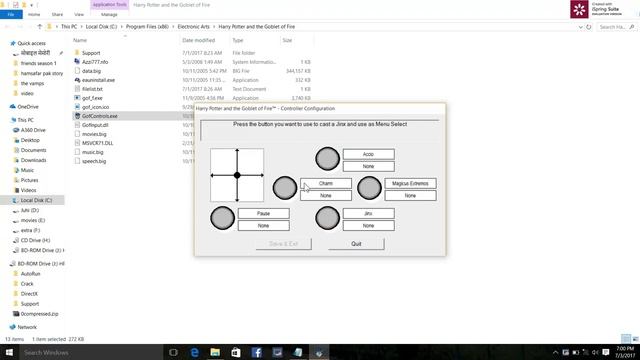Open the Store icon on taskbar
Image resolution: width=640 pixels, height=360 pixels.
(236, 352)
